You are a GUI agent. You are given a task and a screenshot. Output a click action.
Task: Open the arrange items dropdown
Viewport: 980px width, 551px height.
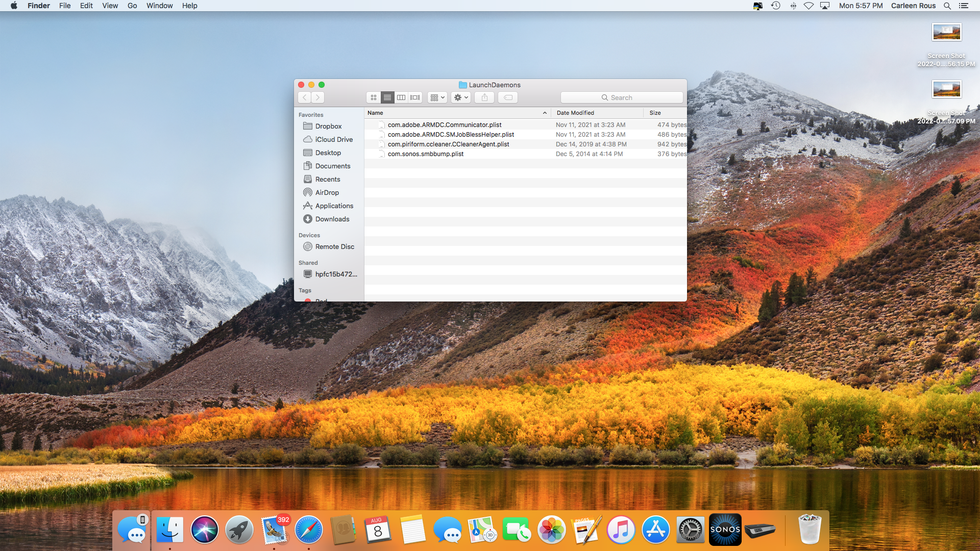438,97
